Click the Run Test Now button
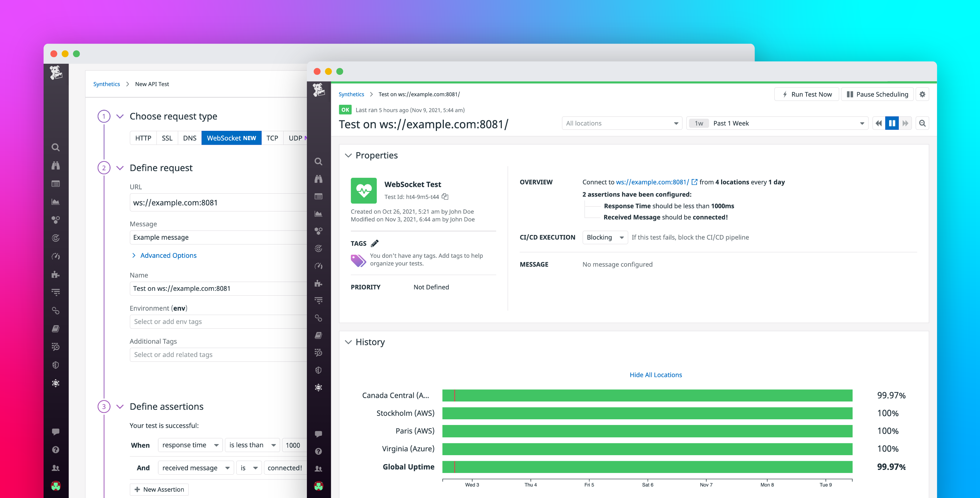The height and width of the screenshot is (498, 980). coord(806,94)
